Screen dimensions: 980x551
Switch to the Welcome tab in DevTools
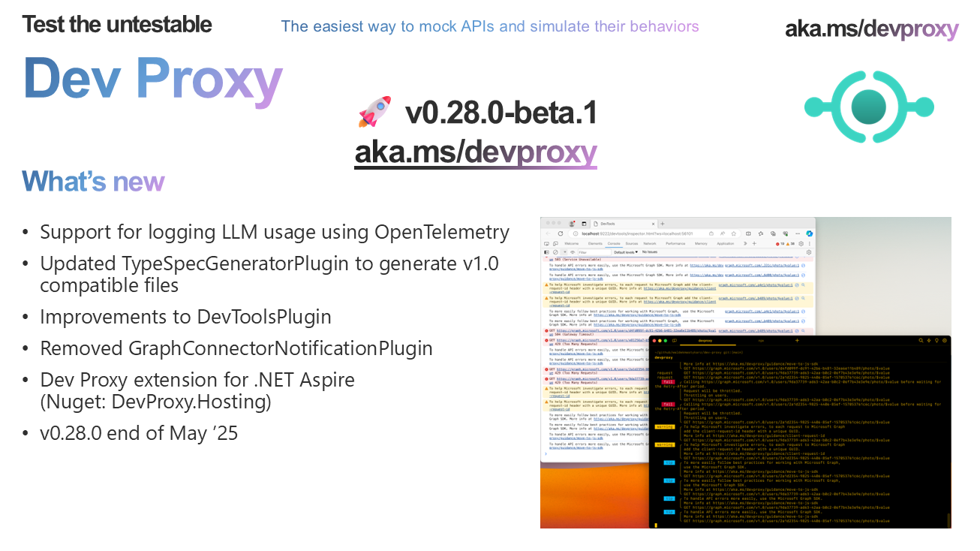571,244
